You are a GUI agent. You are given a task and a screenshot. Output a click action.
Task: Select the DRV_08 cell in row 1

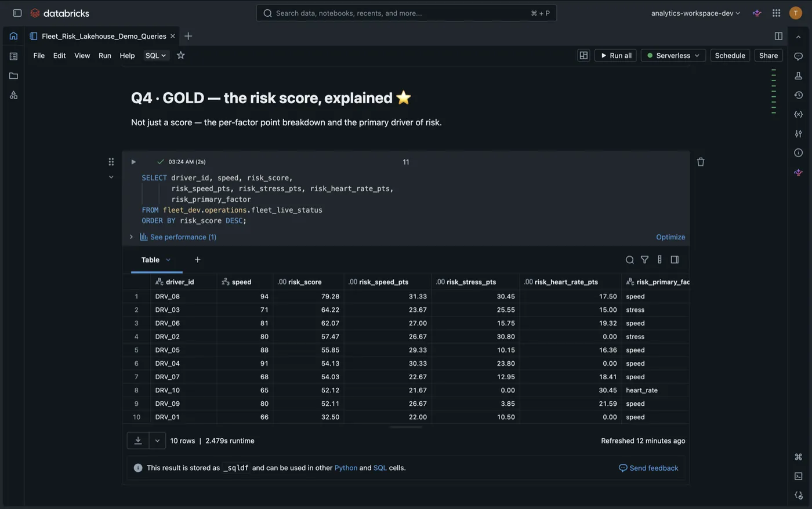point(183,296)
